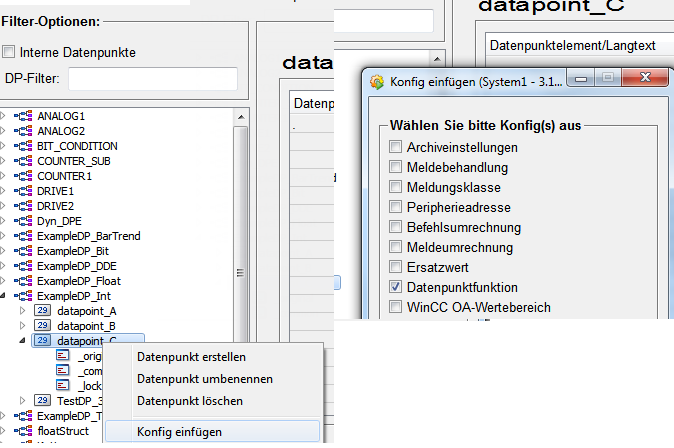Click the TestDP_3 integer icon
Screen dimensions: 674x448
click(43, 400)
